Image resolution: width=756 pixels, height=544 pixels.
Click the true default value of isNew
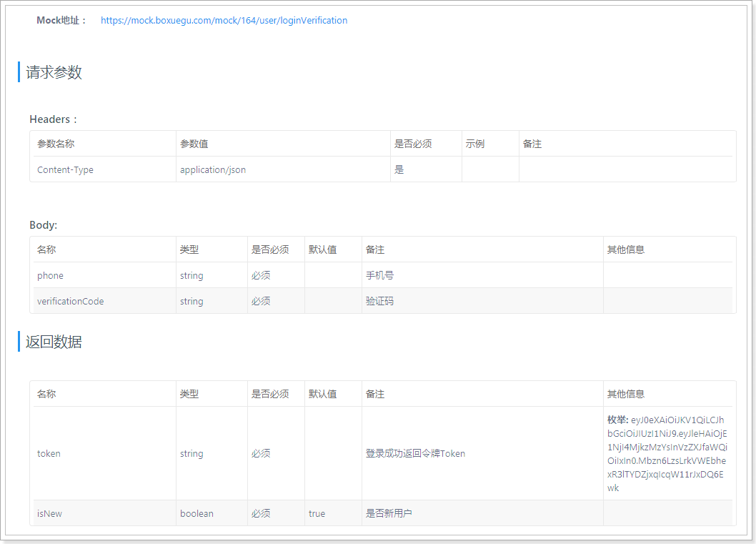(317, 513)
